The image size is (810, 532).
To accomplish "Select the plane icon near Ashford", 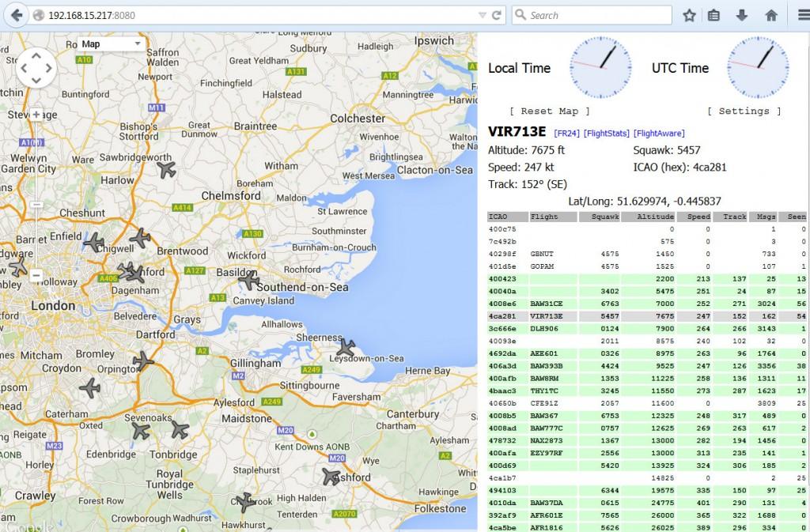I will [x=331, y=477].
